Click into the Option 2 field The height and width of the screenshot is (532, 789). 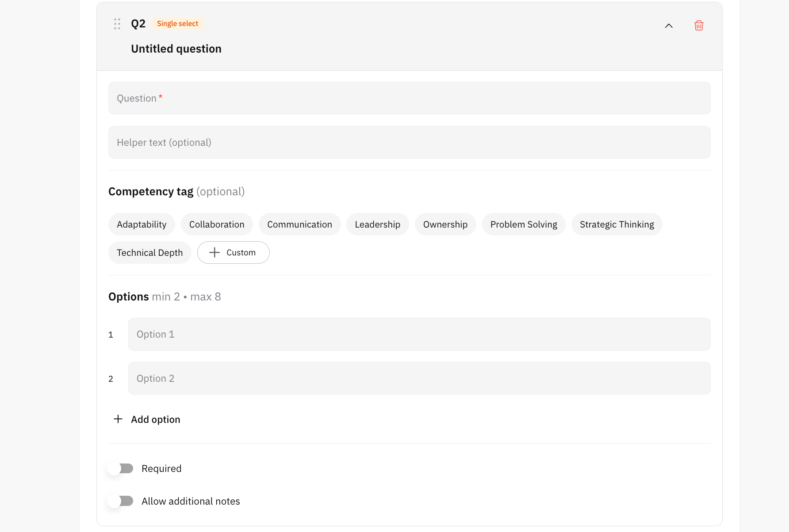click(419, 378)
